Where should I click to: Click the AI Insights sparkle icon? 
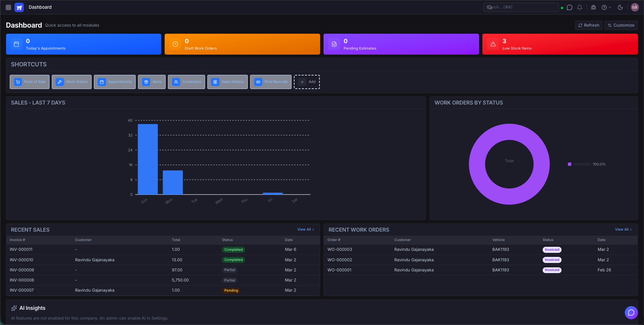point(14,308)
